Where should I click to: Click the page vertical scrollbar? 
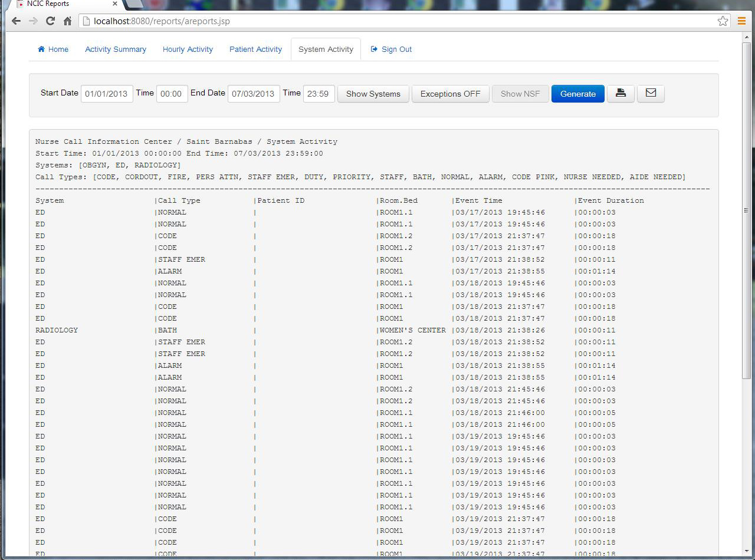click(x=746, y=210)
